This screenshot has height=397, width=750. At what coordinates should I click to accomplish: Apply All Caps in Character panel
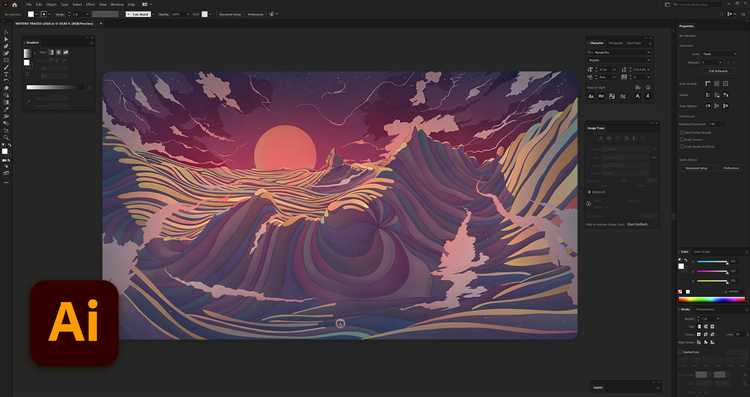tap(591, 96)
